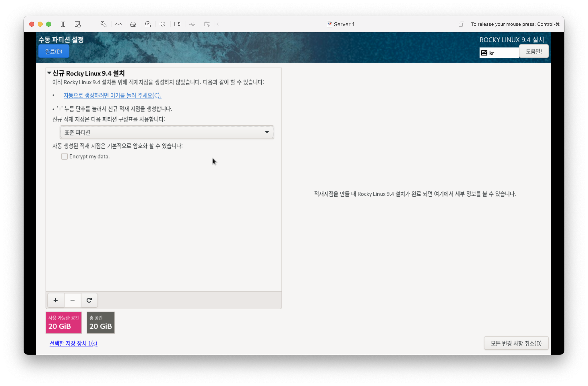This screenshot has height=386, width=588.
Task: Open the 도움말! help button
Action: click(534, 51)
